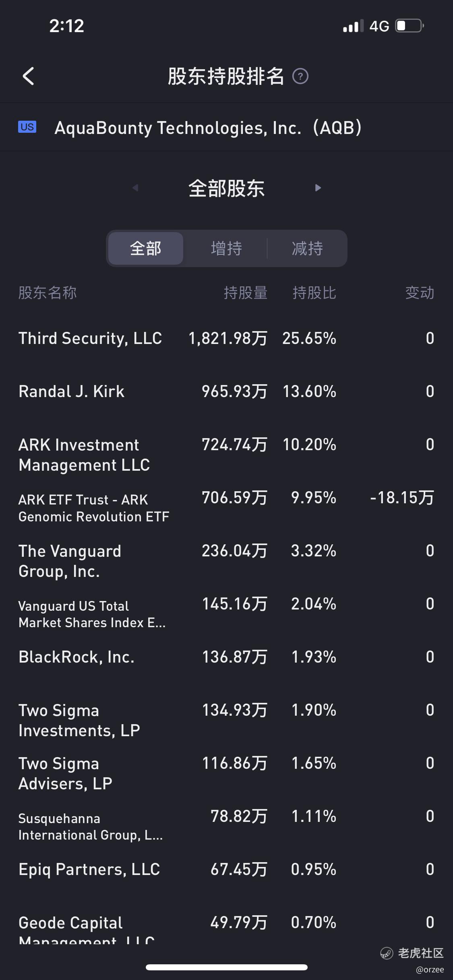Tap the home indicator bar
The width and height of the screenshot is (453, 980).
click(227, 967)
